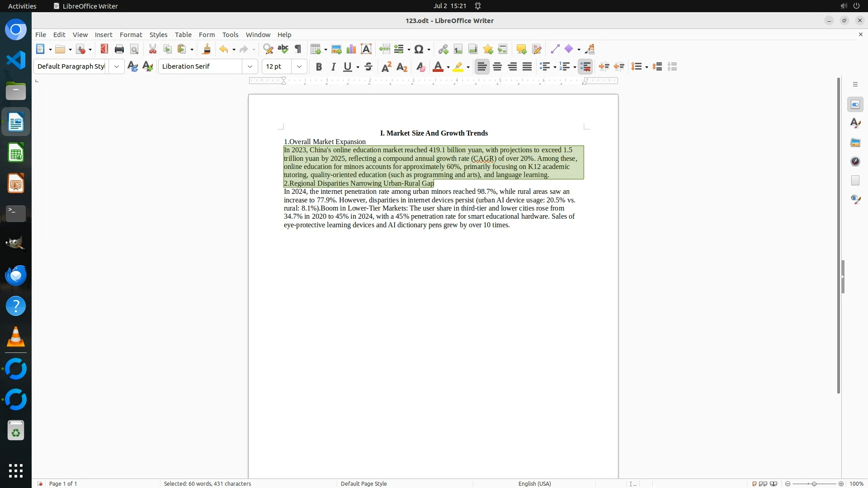Screen dimensions: 868x488
Task: Click the Insert Hyperlink icon
Action: pyautogui.click(x=443, y=49)
